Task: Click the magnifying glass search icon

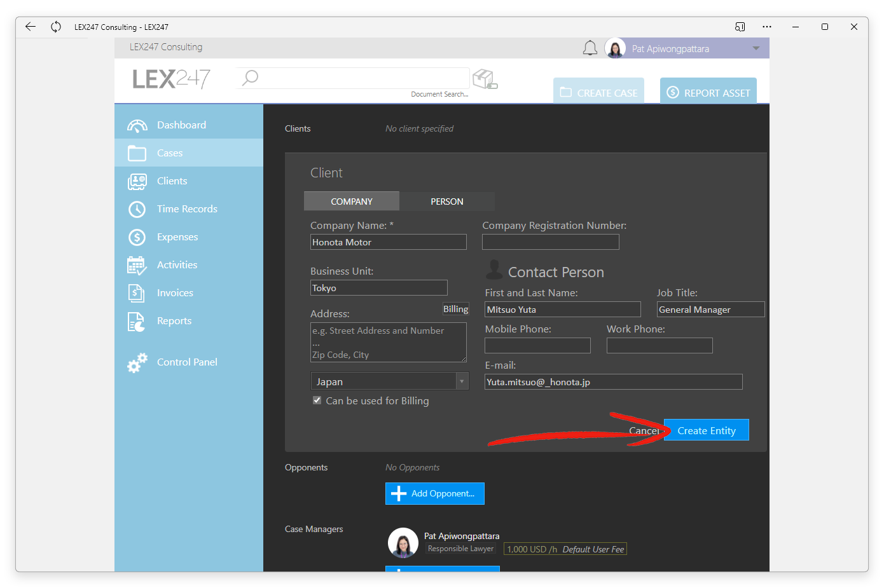Action: [x=250, y=78]
